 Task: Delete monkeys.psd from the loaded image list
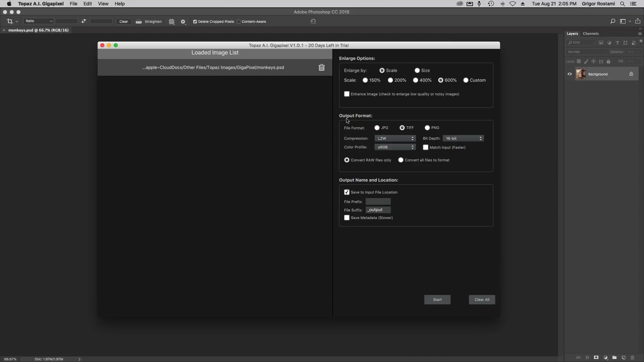321,68
